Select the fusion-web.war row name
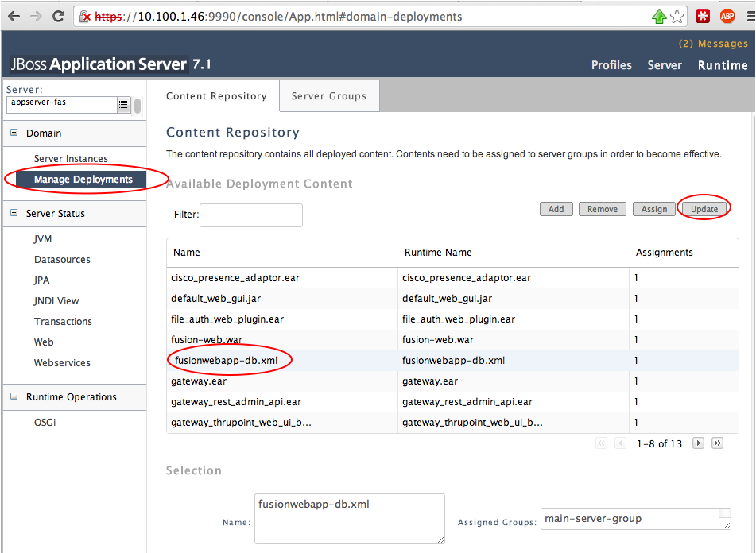The height and width of the screenshot is (553, 756). point(207,339)
